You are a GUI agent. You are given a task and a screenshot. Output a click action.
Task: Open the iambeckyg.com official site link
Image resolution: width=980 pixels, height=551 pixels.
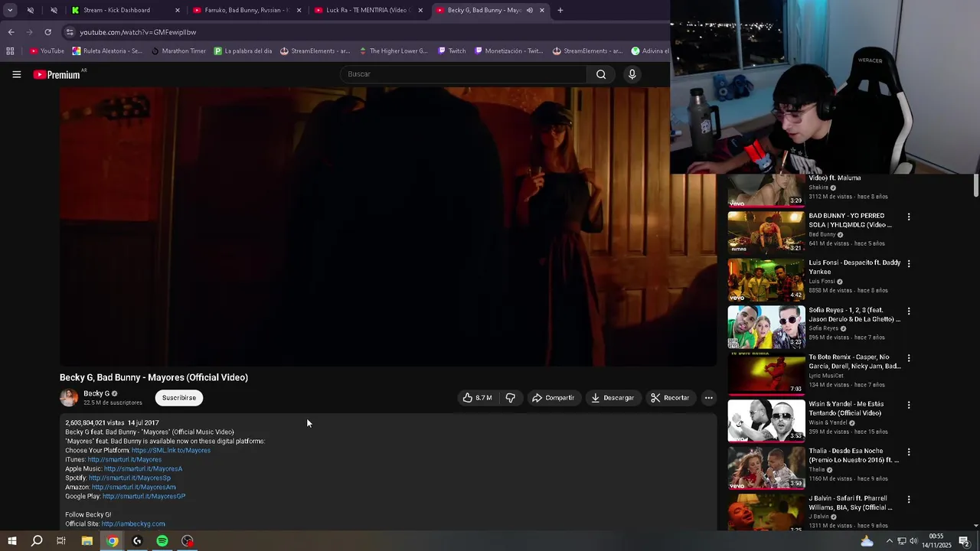pos(133,524)
